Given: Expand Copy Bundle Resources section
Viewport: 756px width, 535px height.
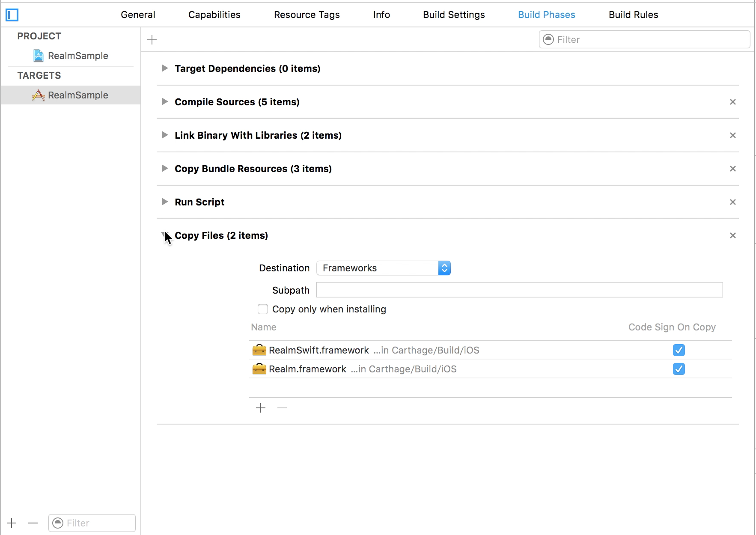Looking at the screenshot, I should tap(164, 169).
